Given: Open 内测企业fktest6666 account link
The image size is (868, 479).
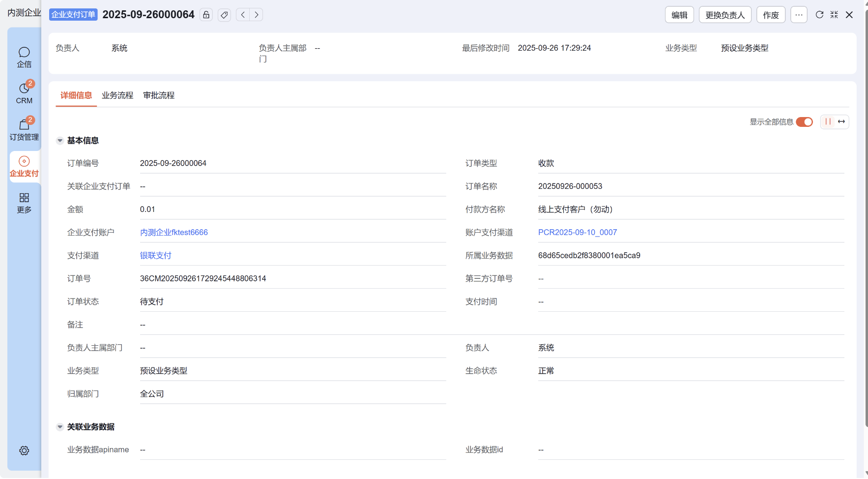Looking at the screenshot, I should click(x=174, y=232).
